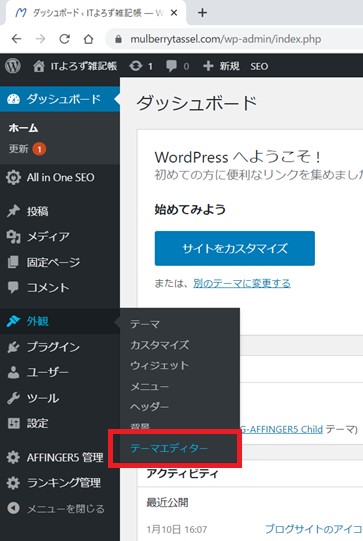This screenshot has height=541, width=363.
Task: Click the ITよろず雑記帳 site name link
Action: [x=84, y=66]
